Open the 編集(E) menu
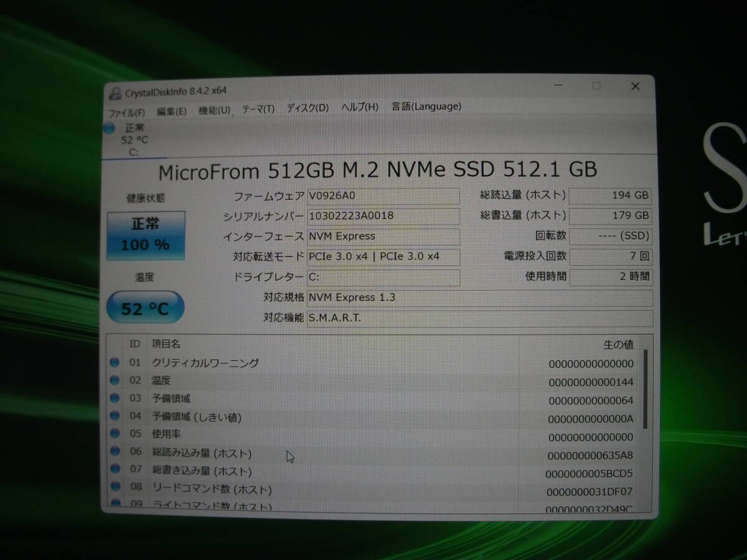Viewport: 747px width, 560px height. [171, 111]
